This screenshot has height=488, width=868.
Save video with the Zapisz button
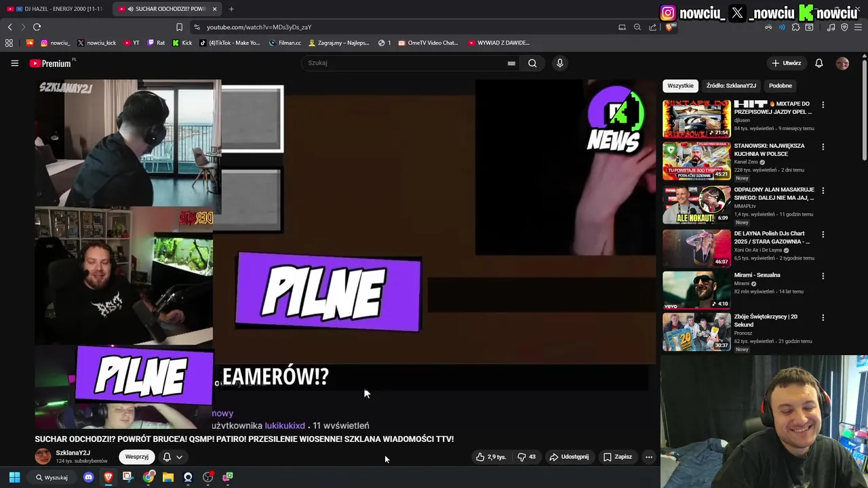(618, 457)
